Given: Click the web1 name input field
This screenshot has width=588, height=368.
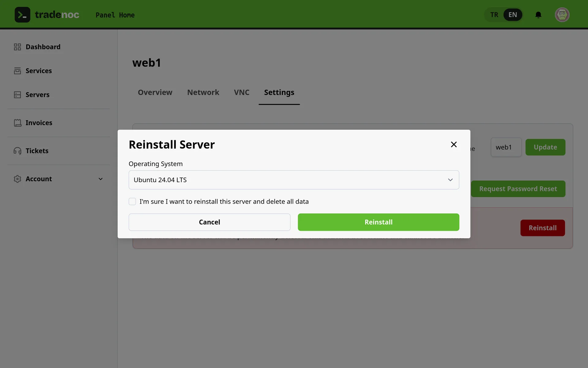Looking at the screenshot, I should point(506,147).
